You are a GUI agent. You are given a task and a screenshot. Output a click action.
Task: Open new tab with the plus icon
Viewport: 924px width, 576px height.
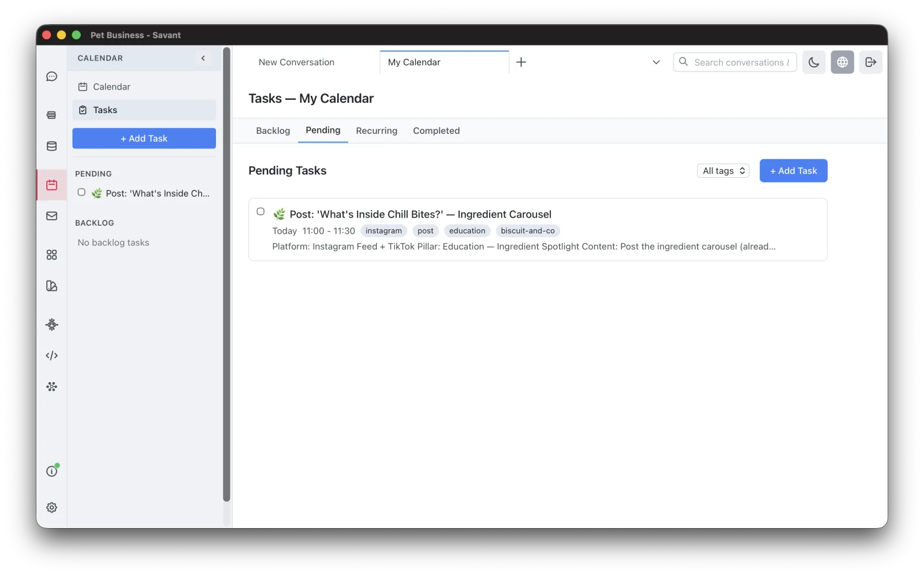coord(521,62)
